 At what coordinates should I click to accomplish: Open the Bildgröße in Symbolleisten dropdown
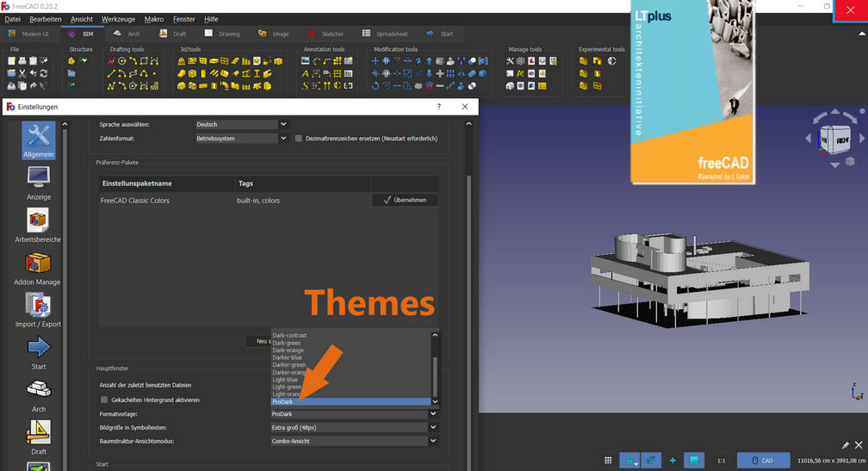(x=354, y=427)
